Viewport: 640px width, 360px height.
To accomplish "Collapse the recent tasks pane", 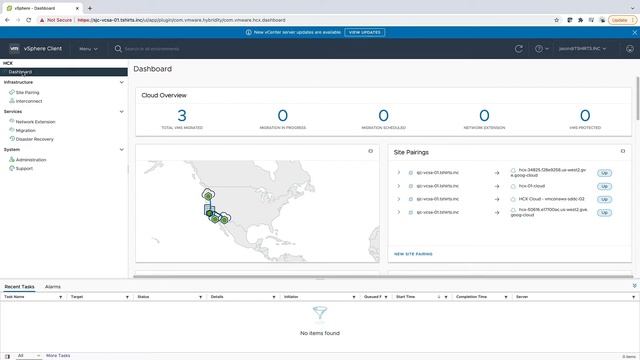I will 634,286.
